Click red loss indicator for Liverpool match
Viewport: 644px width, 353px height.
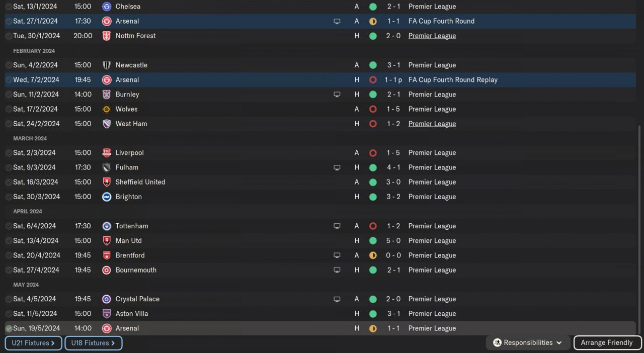point(373,153)
